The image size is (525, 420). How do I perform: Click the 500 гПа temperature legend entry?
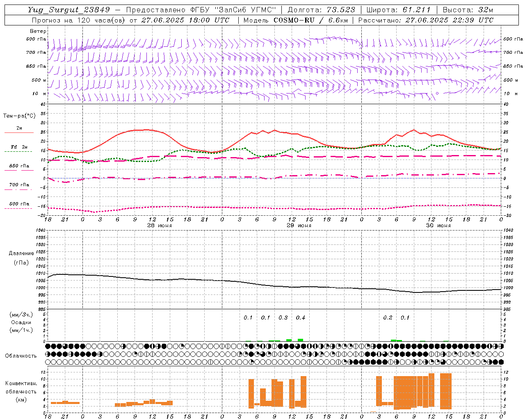(x=19, y=204)
